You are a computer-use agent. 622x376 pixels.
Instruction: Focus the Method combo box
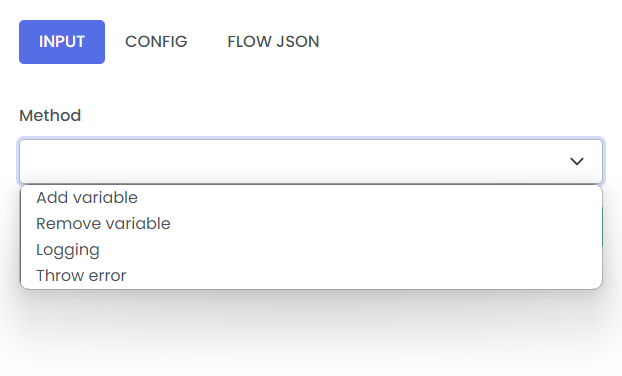click(311, 161)
